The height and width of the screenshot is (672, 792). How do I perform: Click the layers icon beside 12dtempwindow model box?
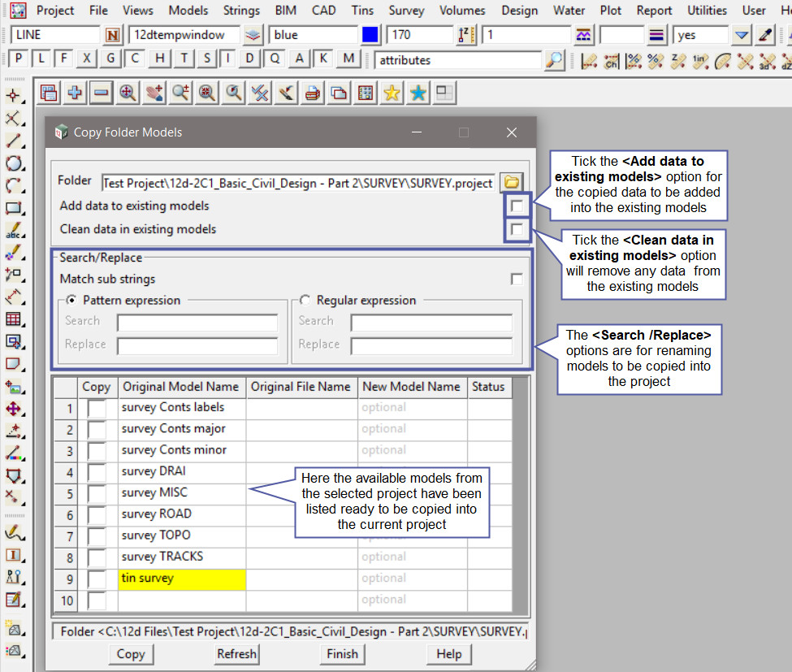coord(253,36)
